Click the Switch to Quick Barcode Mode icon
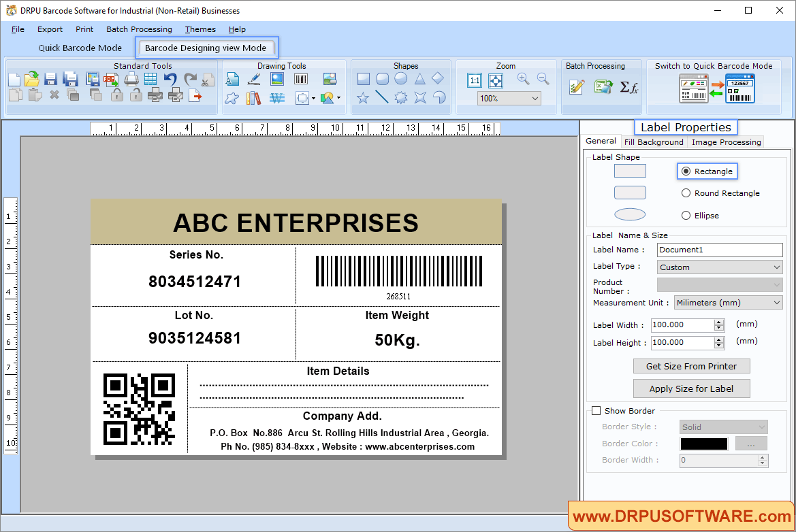 coord(716,88)
